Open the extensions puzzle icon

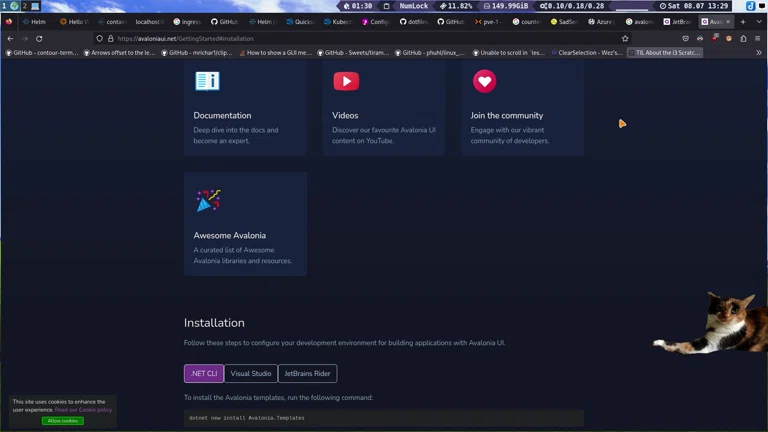pyautogui.click(x=744, y=38)
